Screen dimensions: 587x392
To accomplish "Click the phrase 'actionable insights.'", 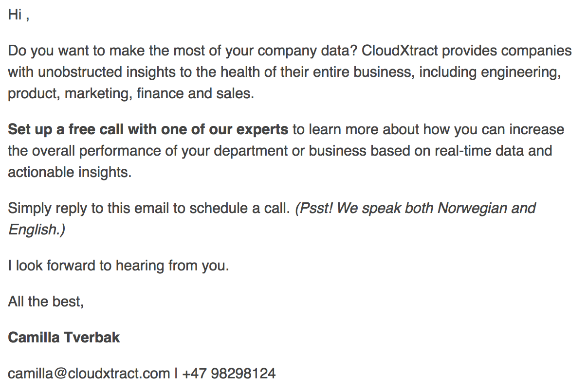I will 70,172.
